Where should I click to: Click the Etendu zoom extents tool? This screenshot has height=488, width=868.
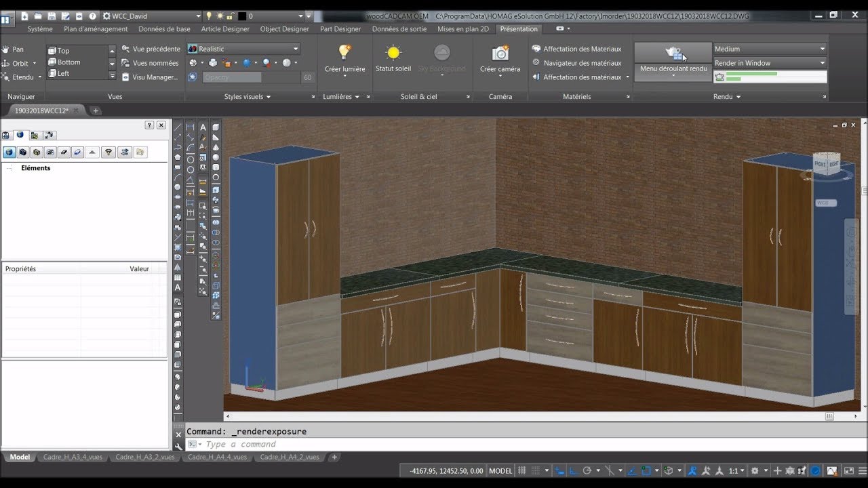(18, 77)
